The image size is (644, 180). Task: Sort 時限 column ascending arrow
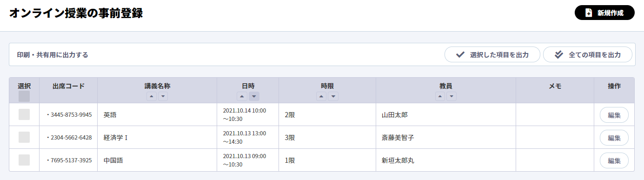[x=321, y=96]
